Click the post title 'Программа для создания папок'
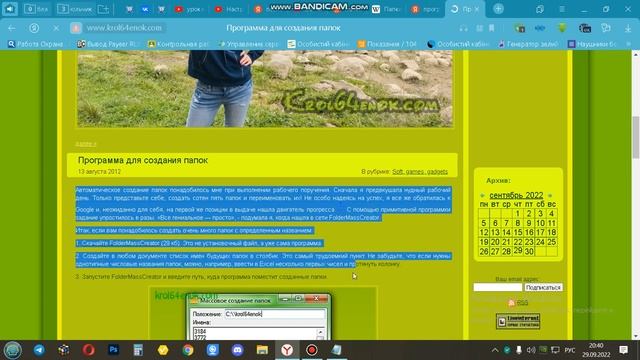 [143, 160]
